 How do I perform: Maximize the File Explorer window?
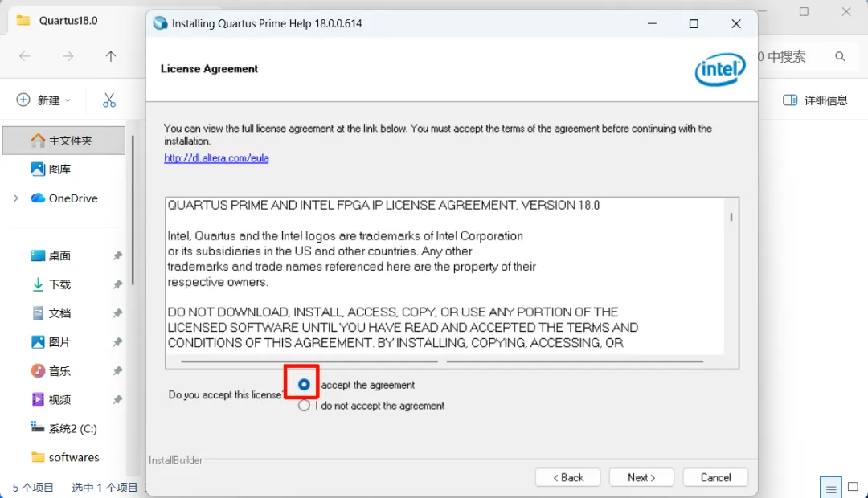pyautogui.click(x=804, y=11)
